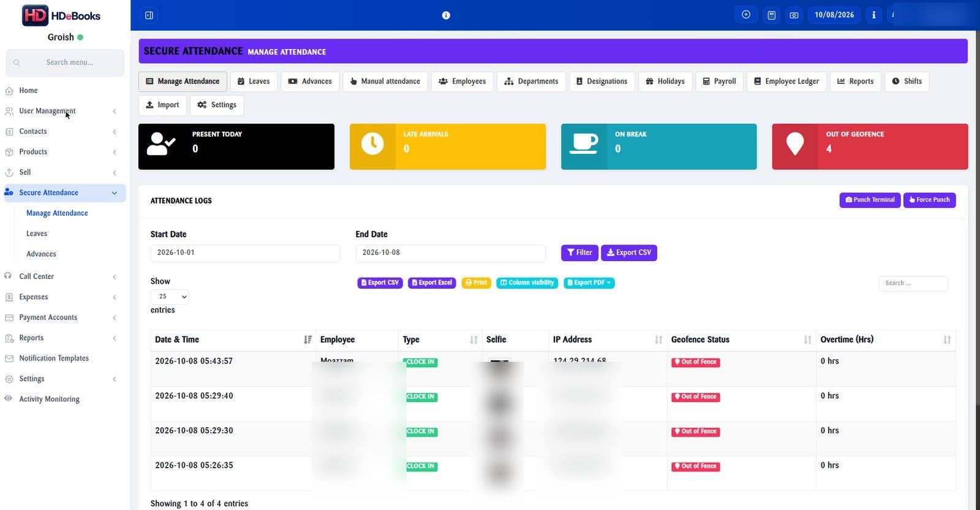
Task: Open Advances in the sidebar submenu
Action: click(41, 254)
